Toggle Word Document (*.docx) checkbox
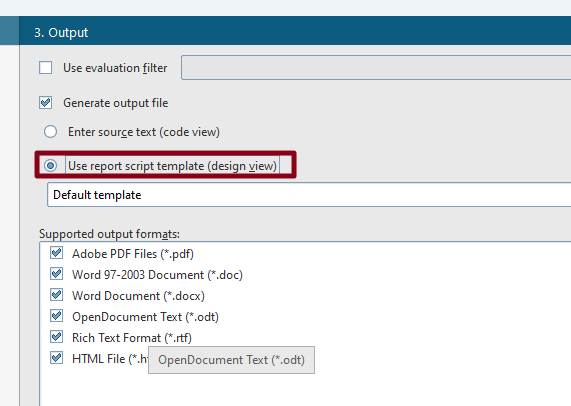Image resolution: width=571 pixels, height=406 pixels. click(56, 295)
